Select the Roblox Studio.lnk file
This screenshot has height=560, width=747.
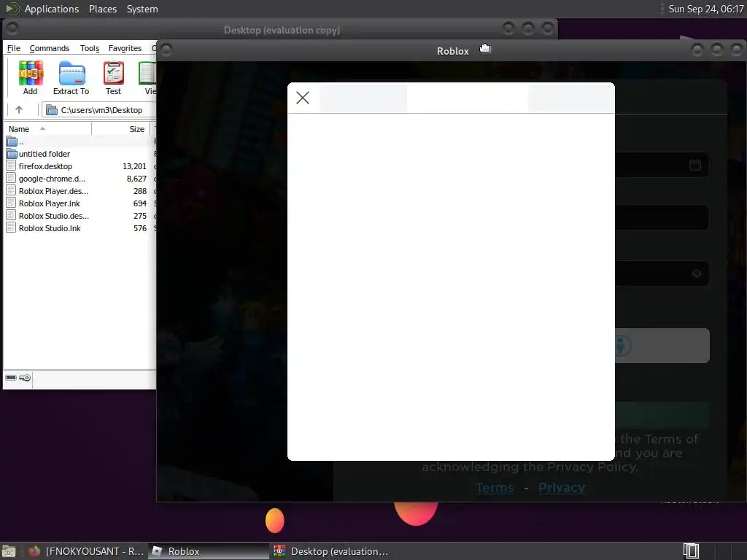[x=80, y=228]
